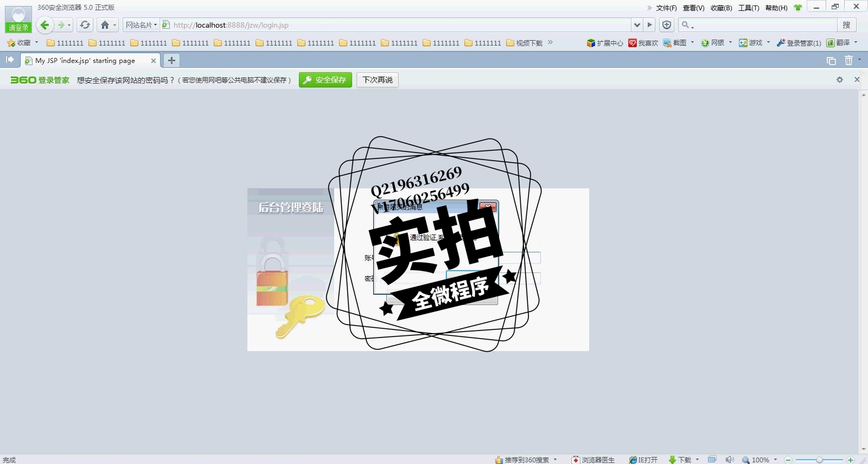Open the 收藏 dropdown arrow

[36, 42]
